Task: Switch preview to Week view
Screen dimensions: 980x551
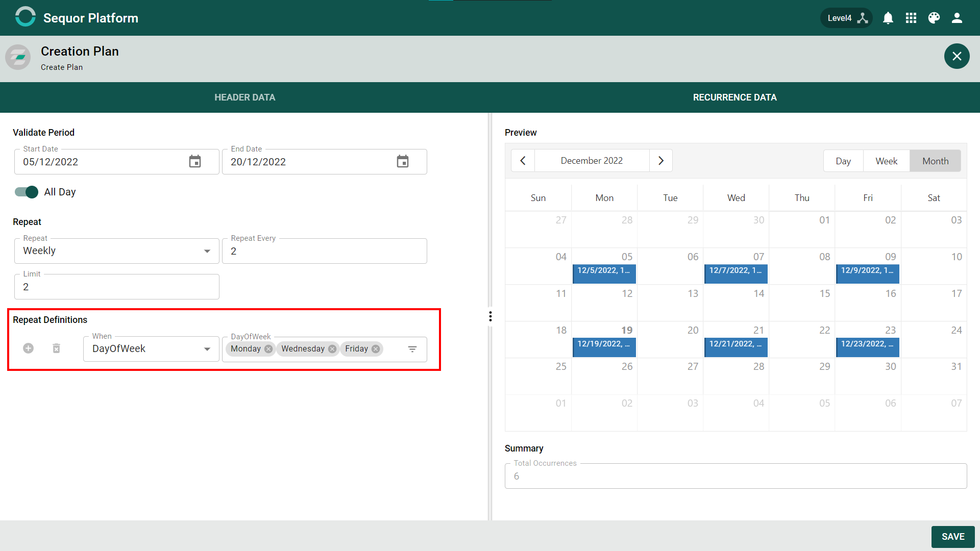Action: [x=887, y=161]
